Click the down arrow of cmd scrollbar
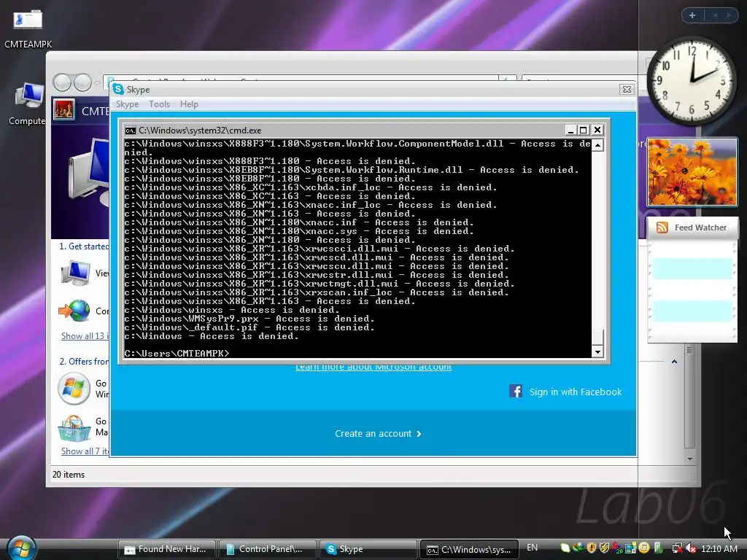The image size is (747, 560). (598, 352)
